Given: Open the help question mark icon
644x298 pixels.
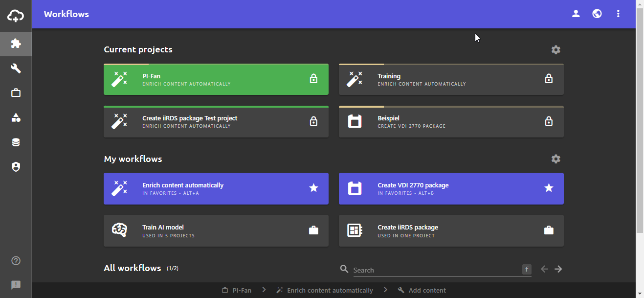Looking at the screenshot, I should pyautogui.click(x=16, y=261).
